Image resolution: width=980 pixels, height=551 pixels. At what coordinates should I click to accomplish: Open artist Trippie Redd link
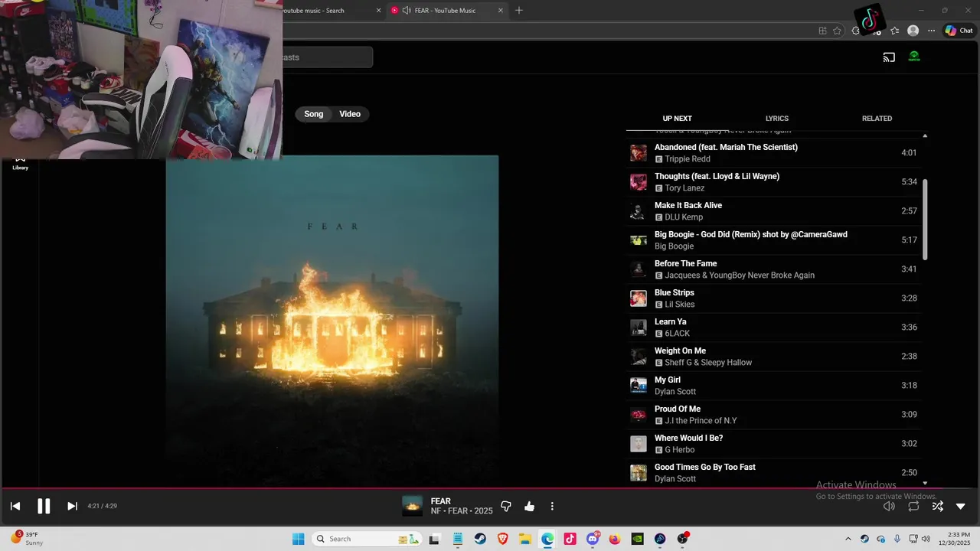tap(688, 159)
